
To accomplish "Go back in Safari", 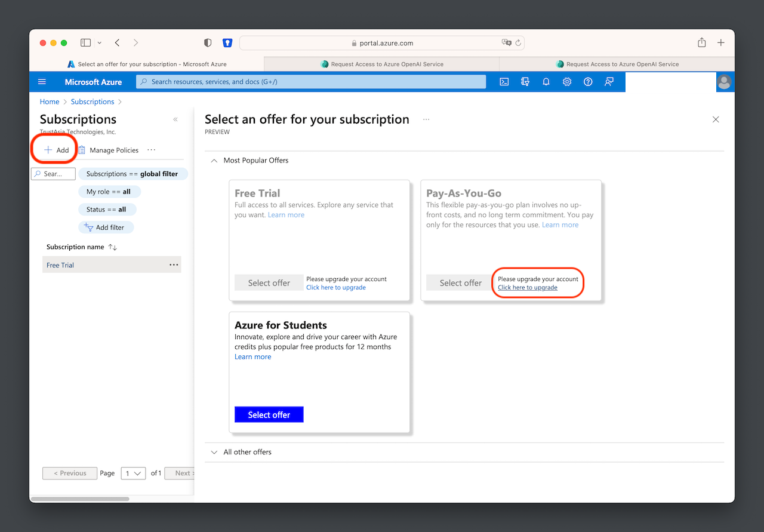I will (x=117, y=43).
